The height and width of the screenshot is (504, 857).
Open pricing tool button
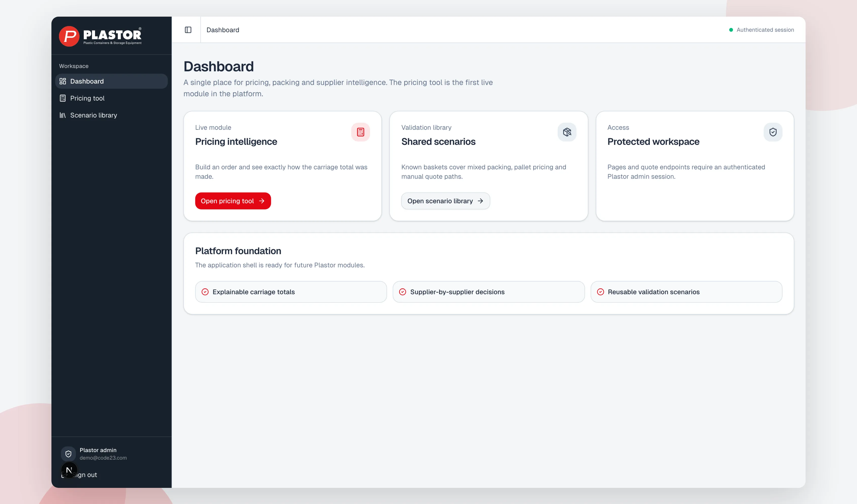[233, 201]
